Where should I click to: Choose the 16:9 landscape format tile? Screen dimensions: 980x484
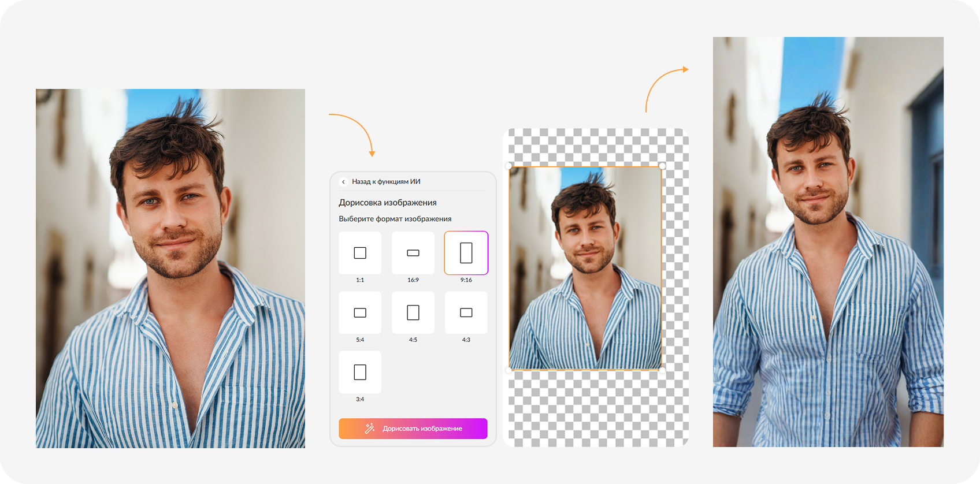413,253
